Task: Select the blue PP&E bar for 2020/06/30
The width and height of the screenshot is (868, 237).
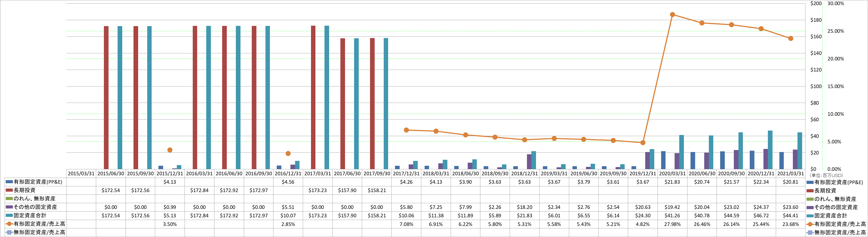Action: [x=693, y=160]
